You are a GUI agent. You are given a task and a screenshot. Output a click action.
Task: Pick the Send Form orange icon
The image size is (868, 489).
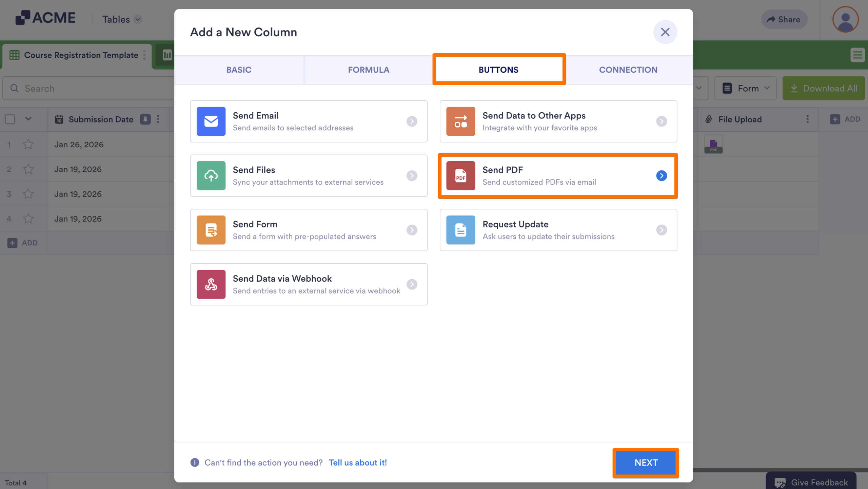point(211,230)
